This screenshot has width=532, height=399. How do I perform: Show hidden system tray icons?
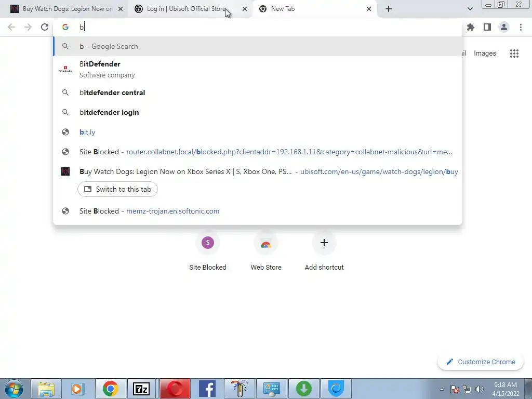442,389
